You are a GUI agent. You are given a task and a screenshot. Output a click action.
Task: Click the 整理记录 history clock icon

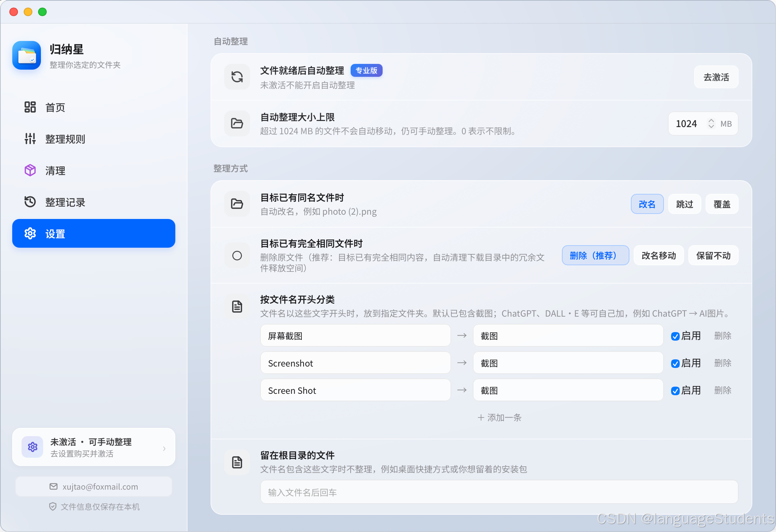coord(30,202)
